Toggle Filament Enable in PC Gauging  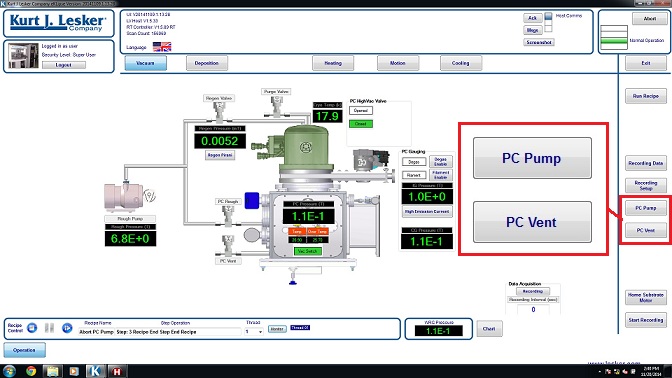point(441,175)
